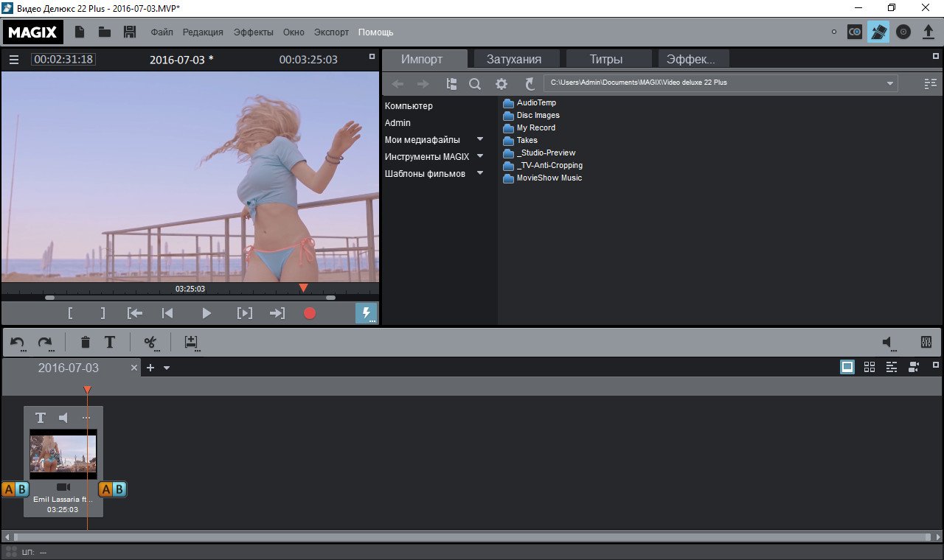Open the search magnifier in Import panel
This screenshot has width=944, height=560.
click(475, 83)
